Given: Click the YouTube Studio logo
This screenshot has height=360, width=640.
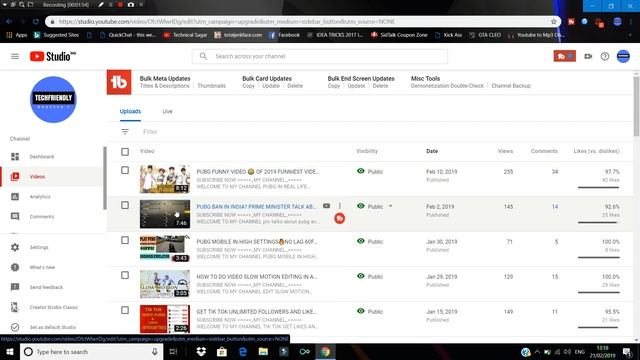Looking at the screenshot, I should click(x=53, y=56).
